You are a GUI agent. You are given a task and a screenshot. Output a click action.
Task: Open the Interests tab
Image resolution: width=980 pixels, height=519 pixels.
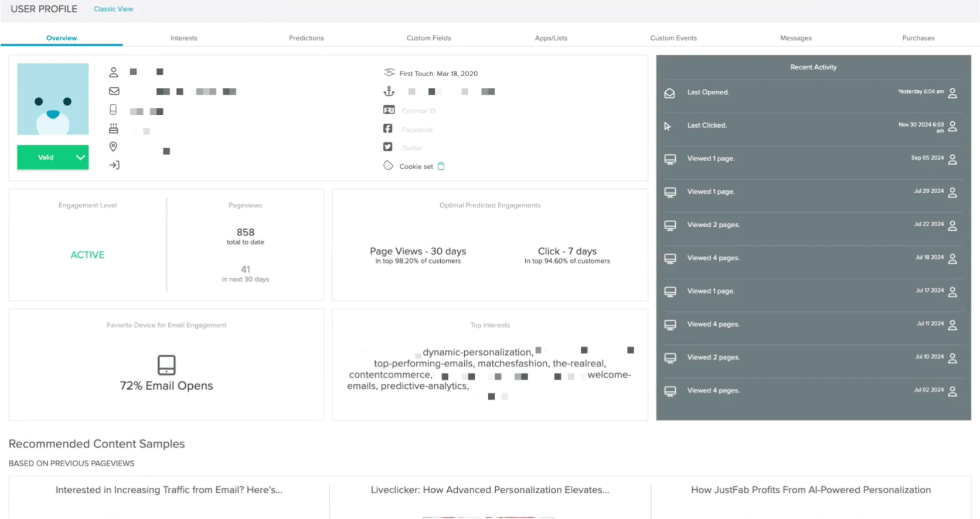(184, 38)
